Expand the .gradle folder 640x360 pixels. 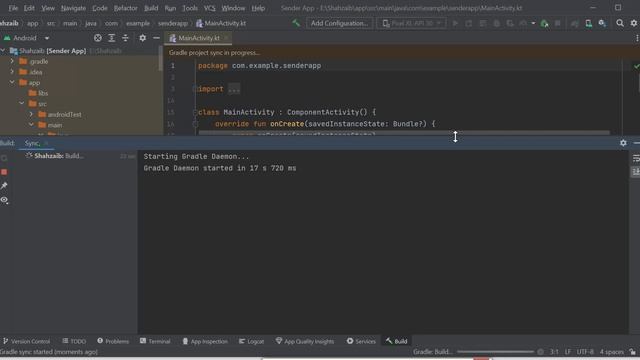(12, 61)
